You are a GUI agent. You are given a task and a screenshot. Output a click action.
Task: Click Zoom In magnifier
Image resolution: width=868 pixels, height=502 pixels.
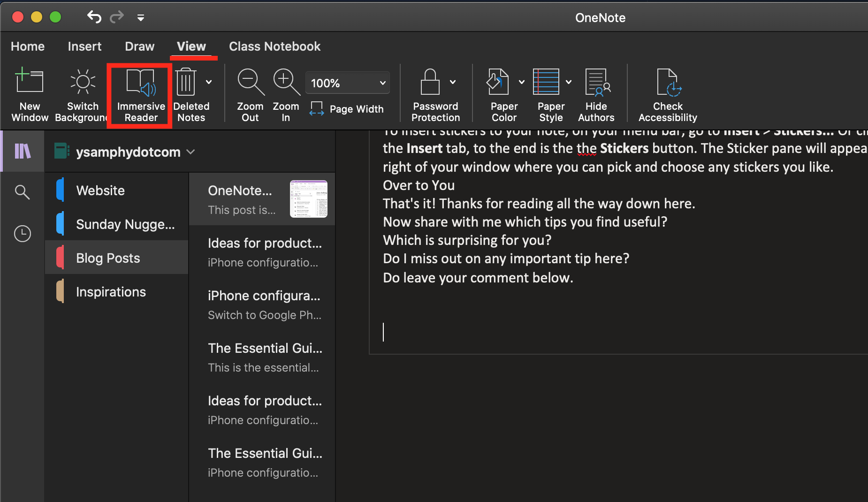tap(286, 95)
